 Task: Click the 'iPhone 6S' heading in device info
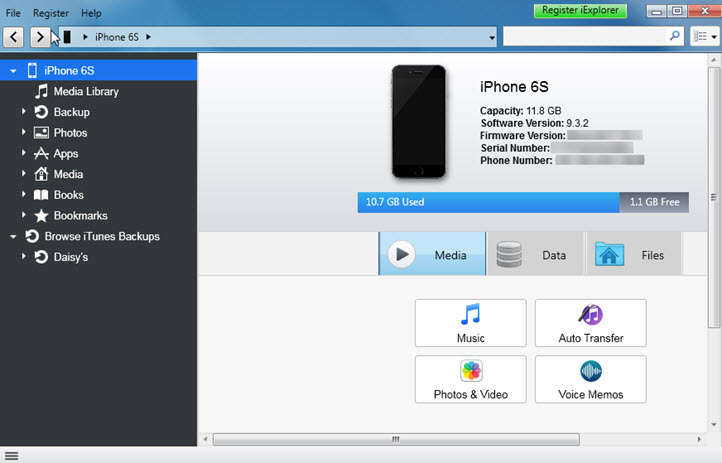(x=514, y=87)
